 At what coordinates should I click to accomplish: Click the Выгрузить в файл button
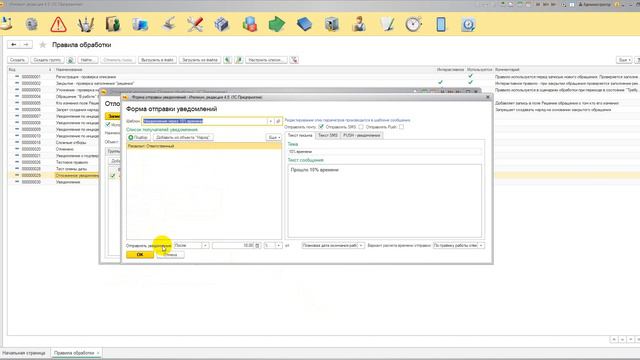[x=157, y=60]
